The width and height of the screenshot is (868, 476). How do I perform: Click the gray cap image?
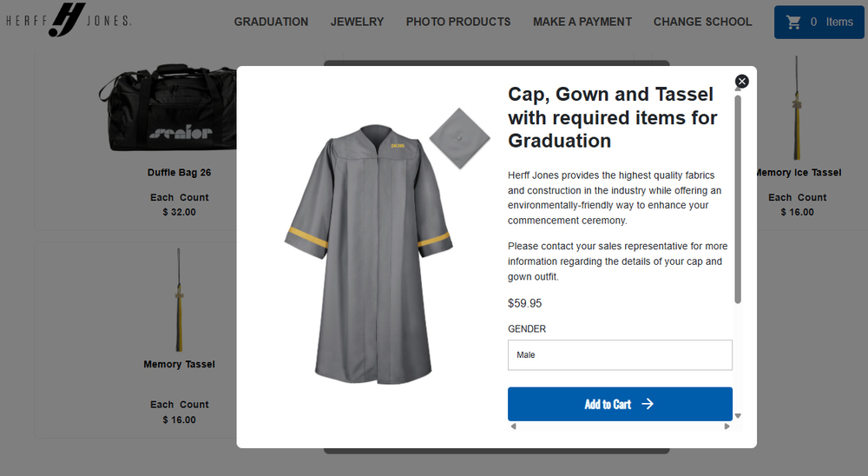click(x=459, y=136)
